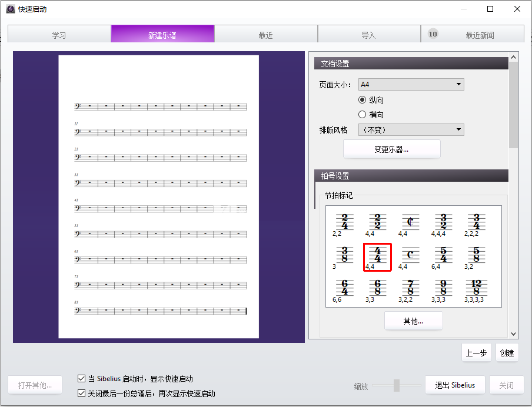Select the 5/4 time signature
This screenshot has height=407, width=532.
tap(444, 257)
